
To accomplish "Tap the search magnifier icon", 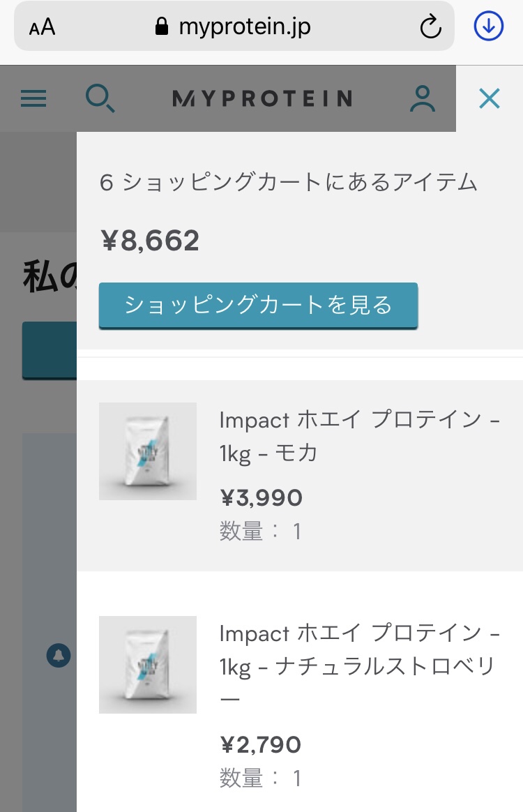I will [x=100, y=98].
